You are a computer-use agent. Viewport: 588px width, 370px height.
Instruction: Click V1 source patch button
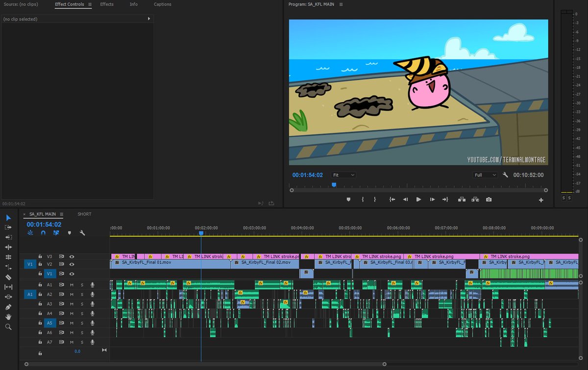click(x=30, y=264)
